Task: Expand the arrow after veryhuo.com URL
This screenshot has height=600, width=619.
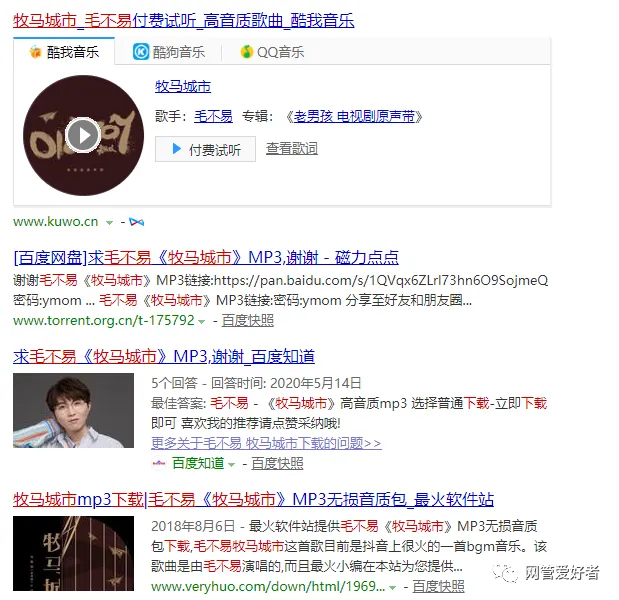Action: pos(392,588)
